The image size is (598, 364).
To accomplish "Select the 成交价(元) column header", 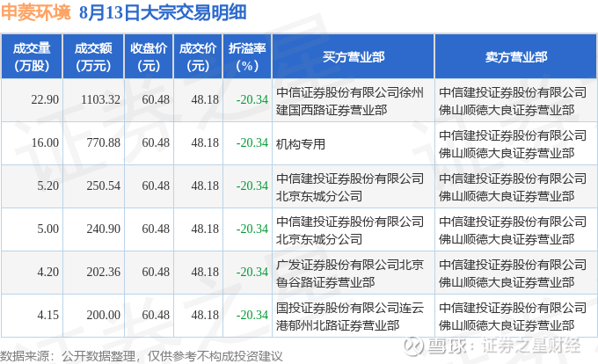I will coord(198,57).
